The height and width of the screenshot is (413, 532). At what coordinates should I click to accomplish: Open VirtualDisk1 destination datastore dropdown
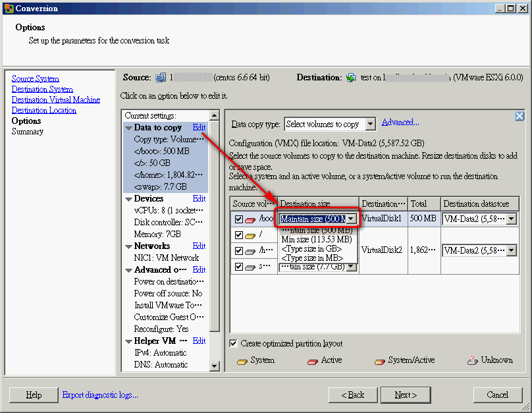pyautogui.click(x=512, y=219)
